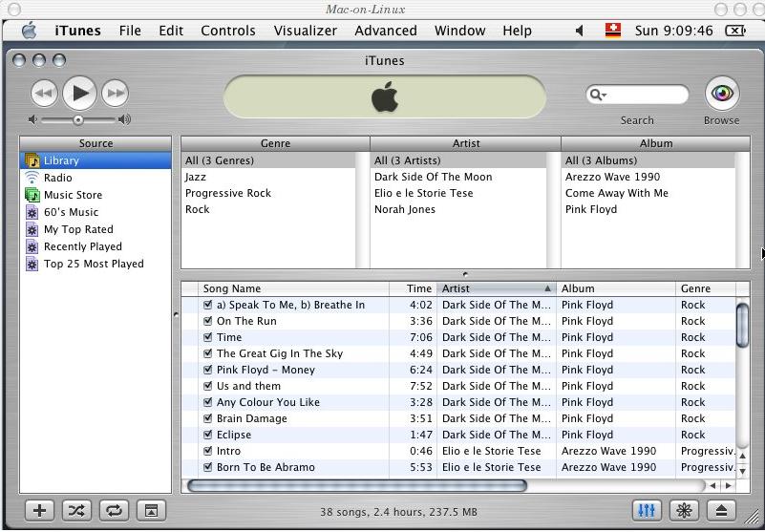This screenshot has width=765, height=532.
Task: Show or hide the song artwork pane
Action: (151, 511)
